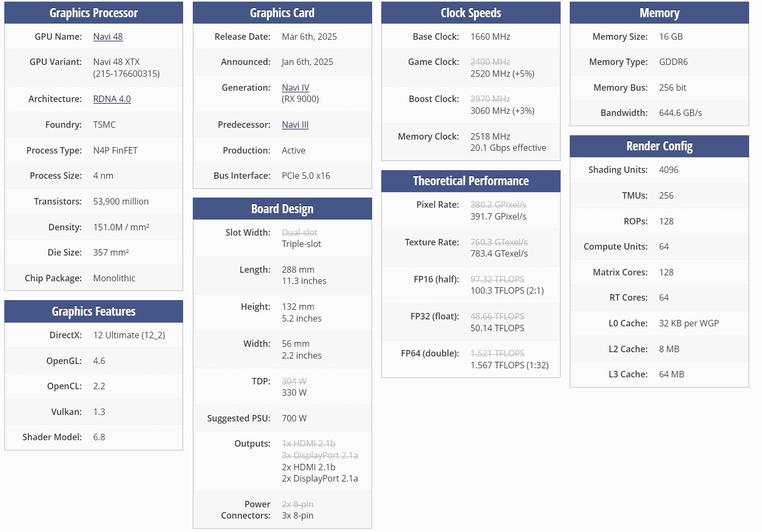Image resolution: width=762 pixels, height=532 pixels.
Task: Click the (RX 9000) generation text
Action: click(x=300, y=99)
